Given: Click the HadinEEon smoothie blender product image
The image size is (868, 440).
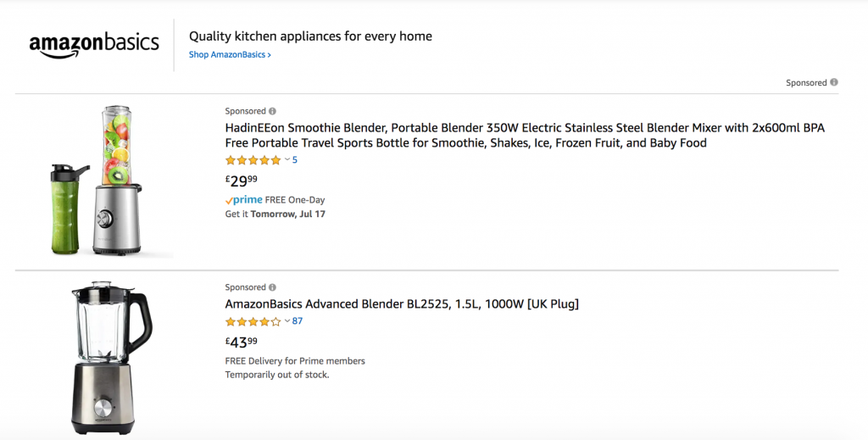Looking at the screenshot, I should (96, 181).
